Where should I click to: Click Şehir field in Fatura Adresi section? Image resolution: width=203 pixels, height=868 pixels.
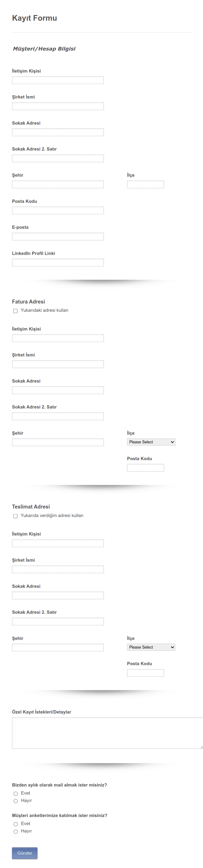click(x=58, y=442)
